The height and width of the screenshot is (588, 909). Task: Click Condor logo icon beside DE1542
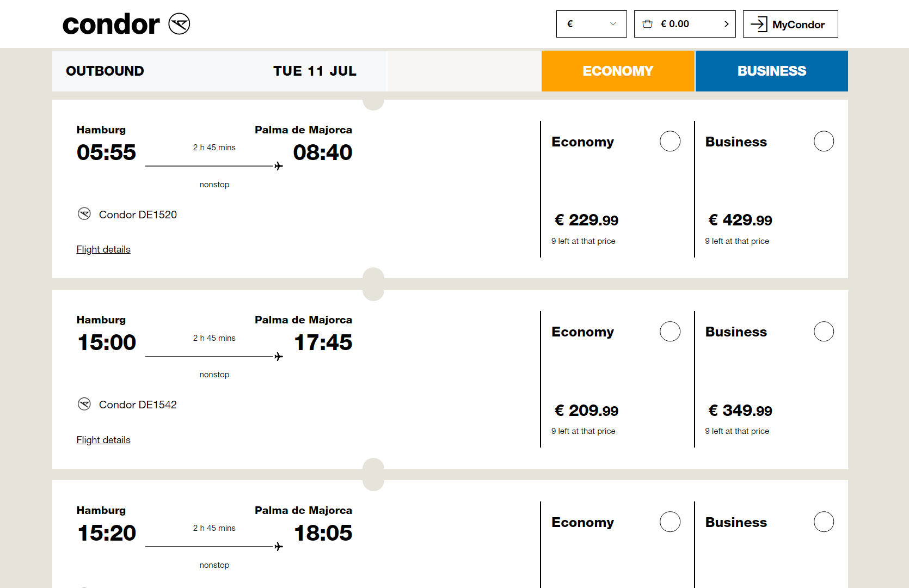pyautogui.click(x=84, y=404)
